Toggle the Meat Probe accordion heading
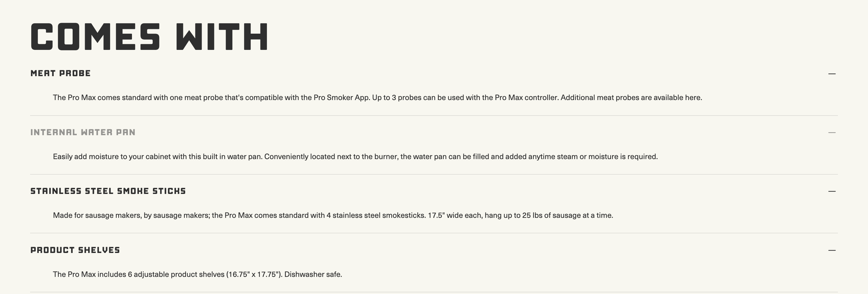The height and width of the screenshot is (294, 868). point(61,73)
